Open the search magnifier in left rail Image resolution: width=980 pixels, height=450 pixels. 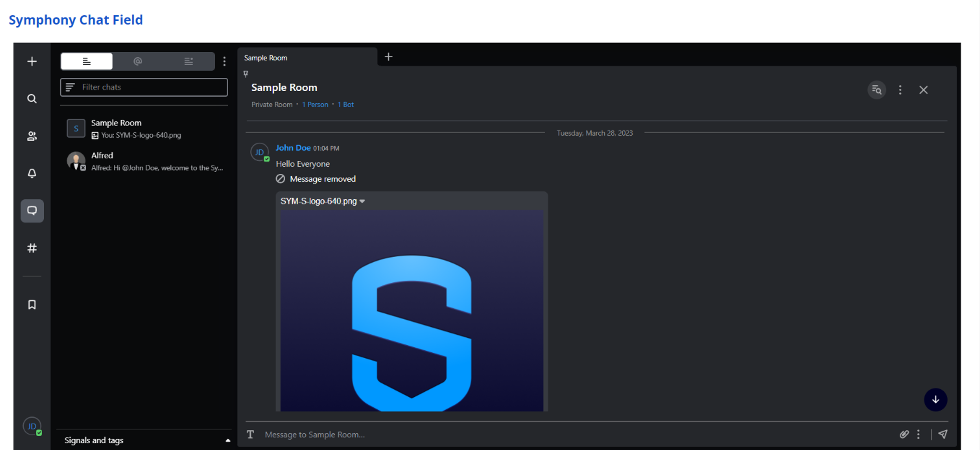coord(32,99)
